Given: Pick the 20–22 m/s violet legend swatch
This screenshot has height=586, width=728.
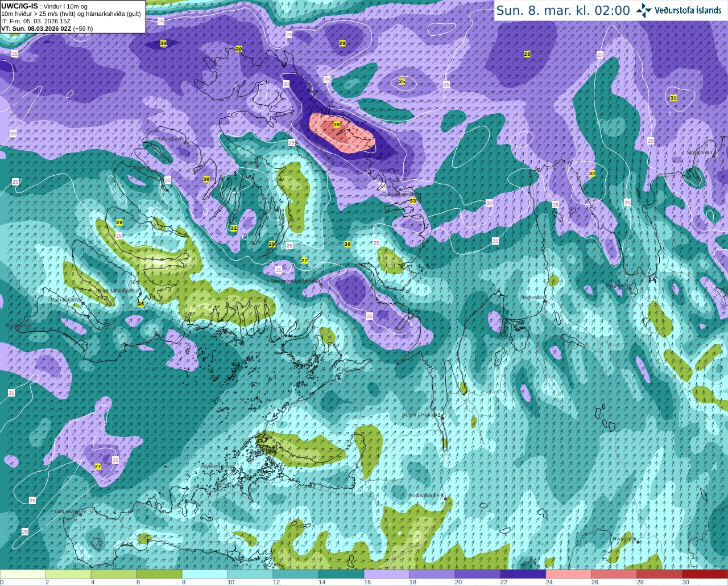Looking at the screenshot, I should pyautogui.click(x=478, y=574).
